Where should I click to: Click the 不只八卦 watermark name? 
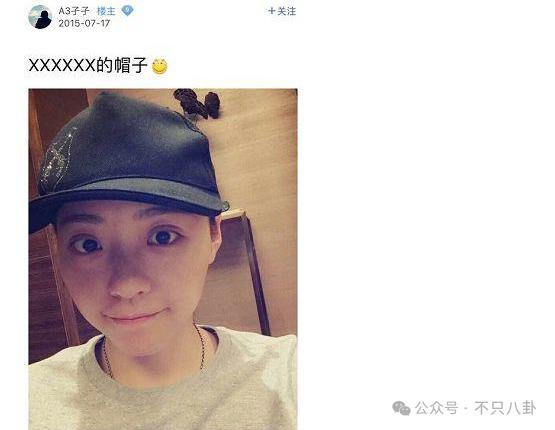point(505,408)
